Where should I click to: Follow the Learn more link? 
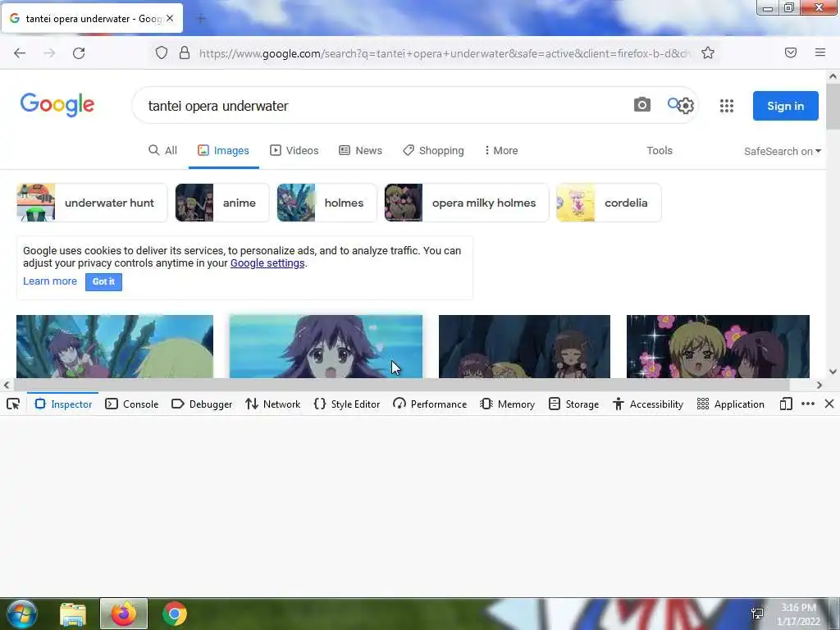coord(50,281)
